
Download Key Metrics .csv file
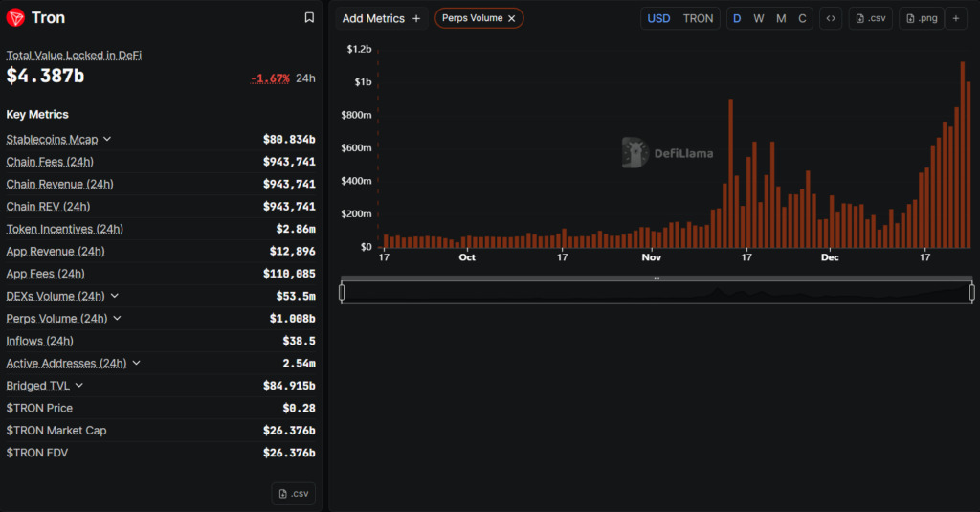pyautogui.click(x=293, y=493)
